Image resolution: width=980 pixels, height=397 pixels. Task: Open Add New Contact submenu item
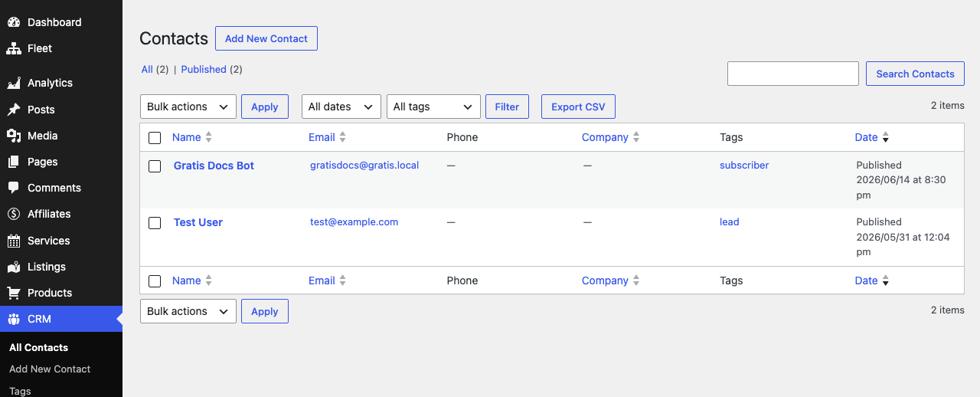(x=50, y=369)
